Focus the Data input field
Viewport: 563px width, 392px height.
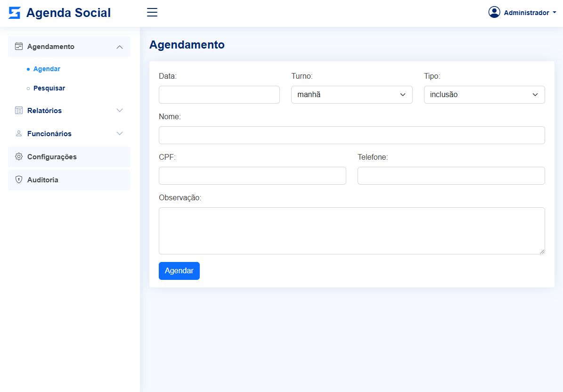pyautogui.click(x=219, y=95)
